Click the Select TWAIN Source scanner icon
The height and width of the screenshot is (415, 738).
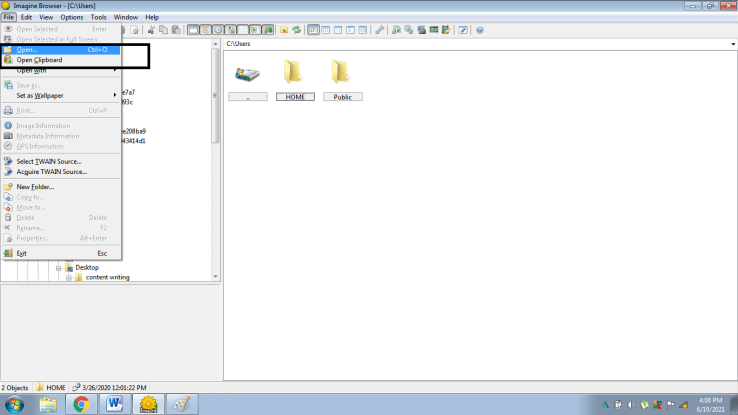pos(8,161)
